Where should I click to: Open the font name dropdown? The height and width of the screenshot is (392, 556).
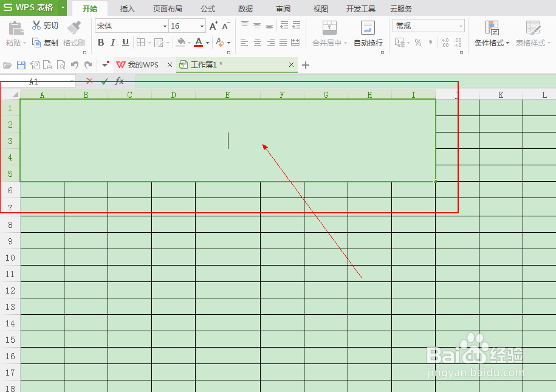164,26
